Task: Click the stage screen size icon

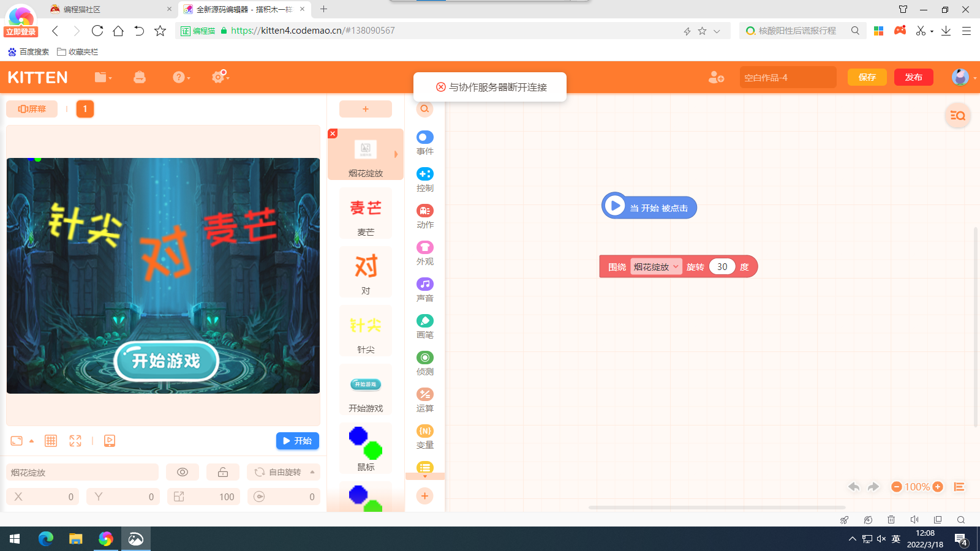Action: (17, 441)
